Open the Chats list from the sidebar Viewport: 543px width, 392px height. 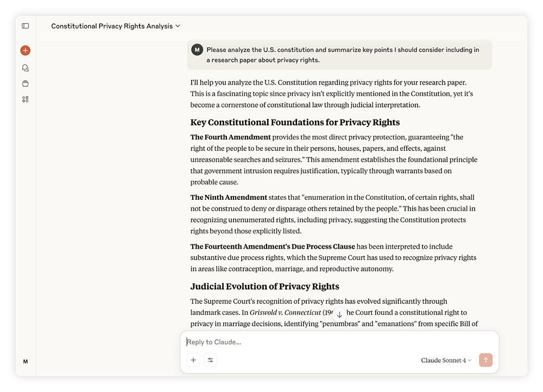25,67
